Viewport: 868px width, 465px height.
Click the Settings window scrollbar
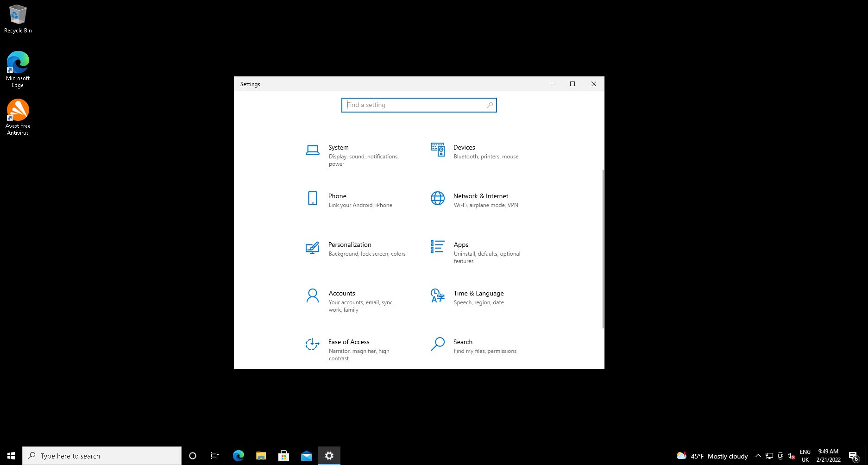tap(603, 249)
